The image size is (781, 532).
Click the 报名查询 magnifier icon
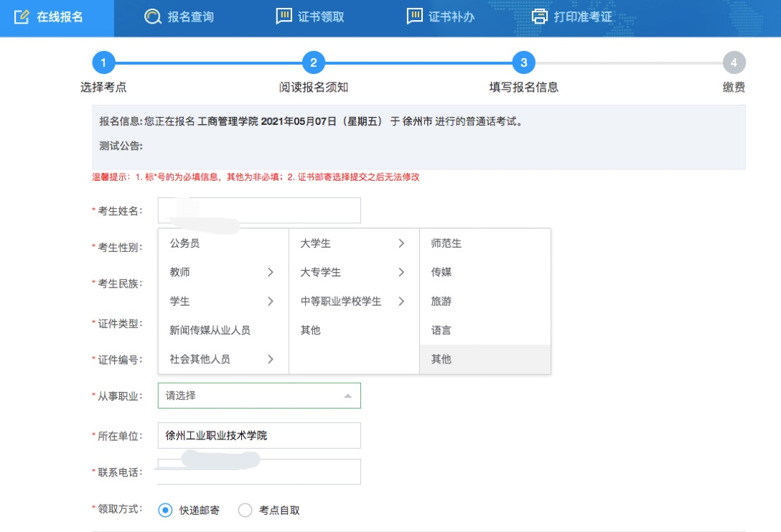(x=152, y=17)
